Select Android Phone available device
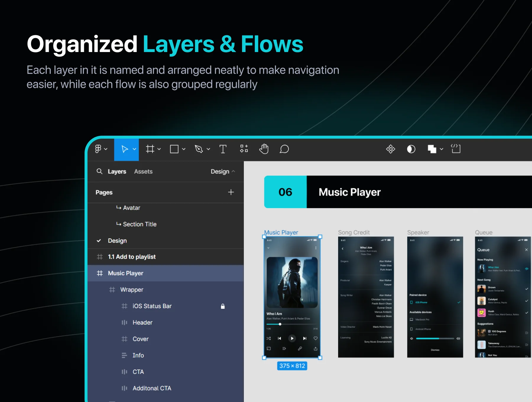This screenshot has width=532, height=402. tap(435, 329)
